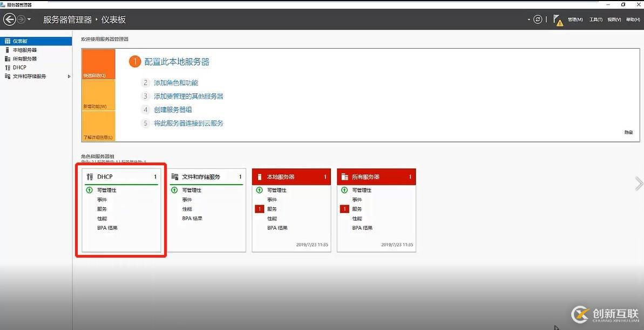Click 服务 in the 本地服务器 tile
Screen dimensions: 644x330
pyautogui.click(x=272, y=209)
